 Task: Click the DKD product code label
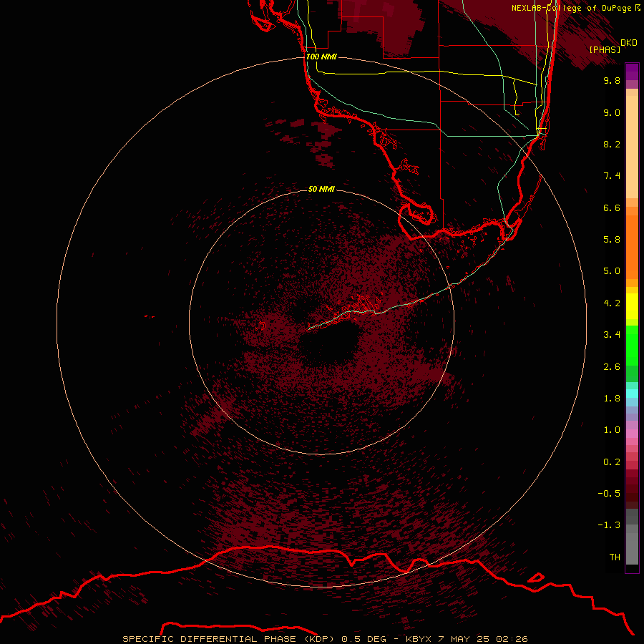629,43
